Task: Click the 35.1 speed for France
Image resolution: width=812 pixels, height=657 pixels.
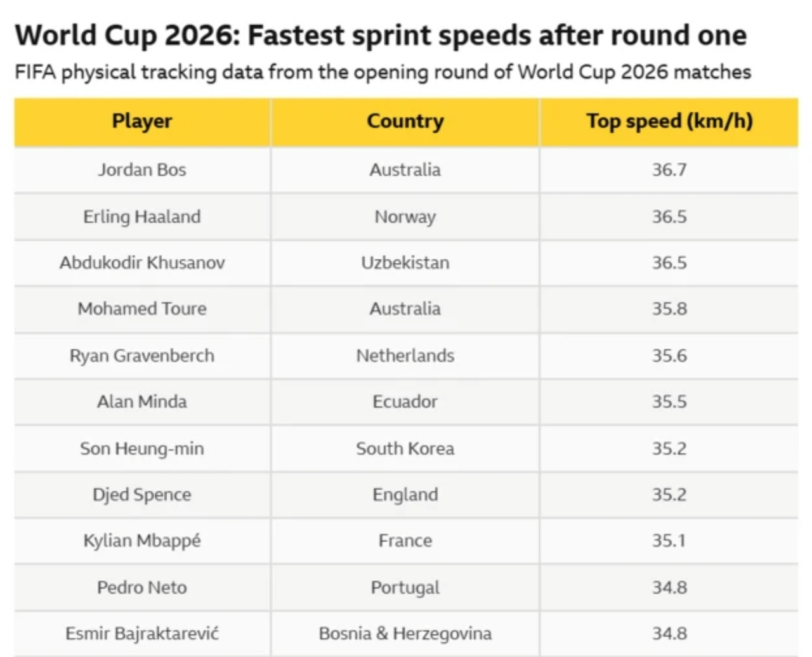Action: (x=669, y=541)
